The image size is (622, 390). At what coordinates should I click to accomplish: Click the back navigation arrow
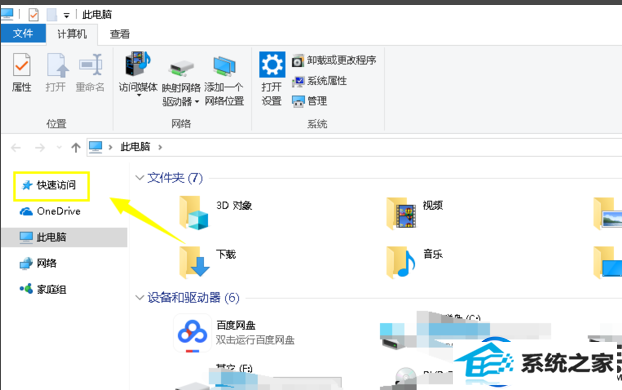tap(16, 148)
